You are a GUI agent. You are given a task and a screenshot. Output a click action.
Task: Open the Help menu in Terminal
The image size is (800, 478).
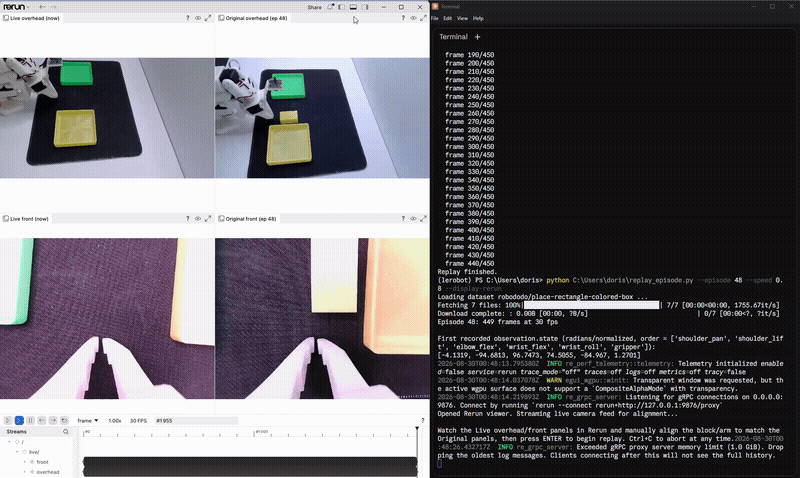click(478, 18)
